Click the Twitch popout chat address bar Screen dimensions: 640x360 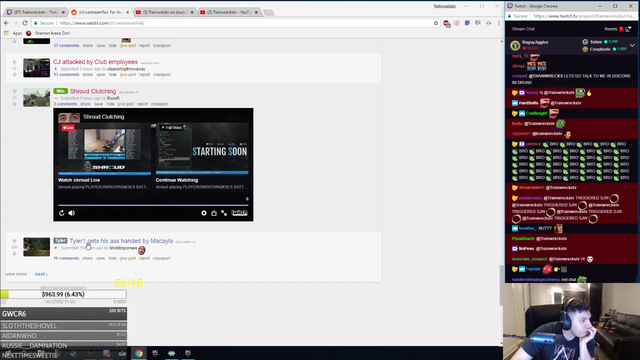(583, 16)
